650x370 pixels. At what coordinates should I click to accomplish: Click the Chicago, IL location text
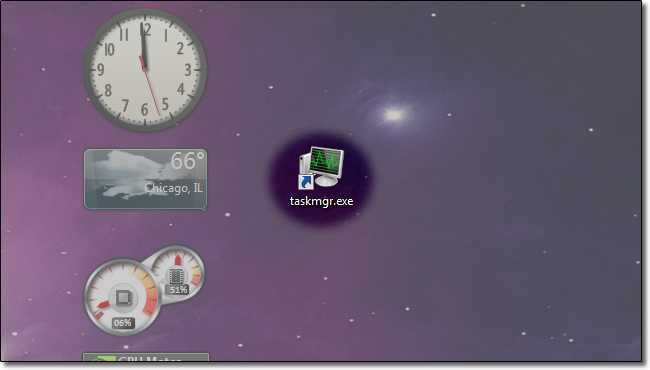(174, 188)
